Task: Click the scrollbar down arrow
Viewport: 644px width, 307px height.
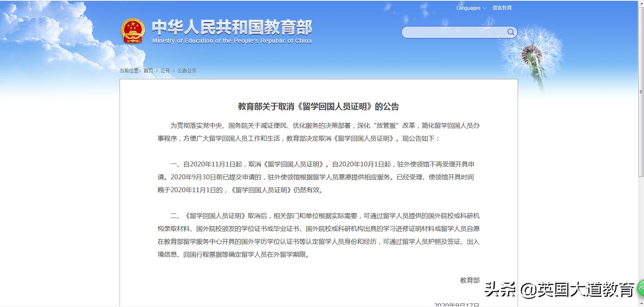Action: (641, 304)
